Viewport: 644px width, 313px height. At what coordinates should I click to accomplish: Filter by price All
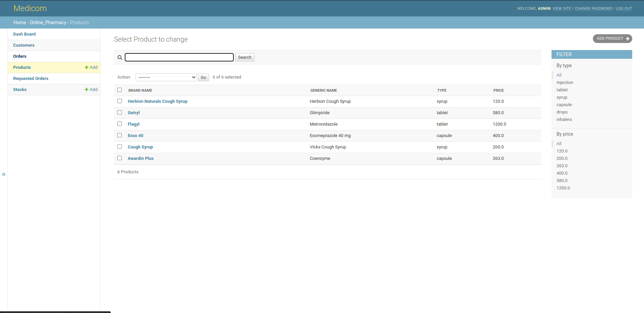click(x=559, y=144)
